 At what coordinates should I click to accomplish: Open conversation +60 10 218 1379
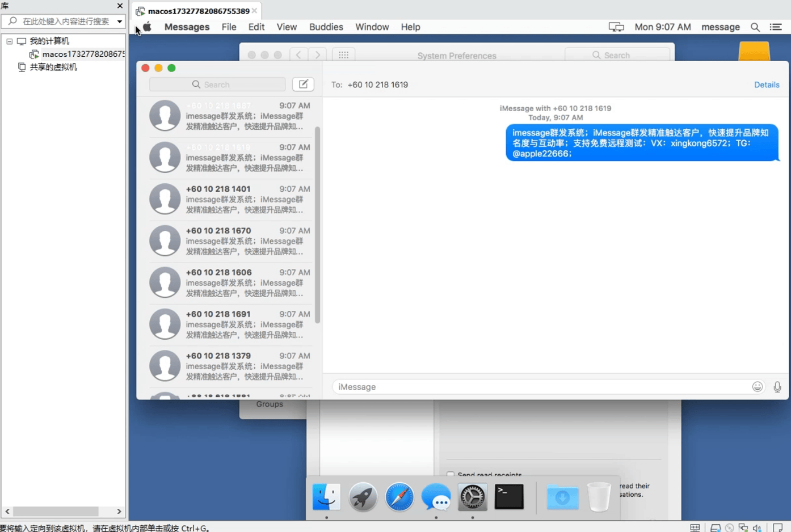click(x=230, y=366)
